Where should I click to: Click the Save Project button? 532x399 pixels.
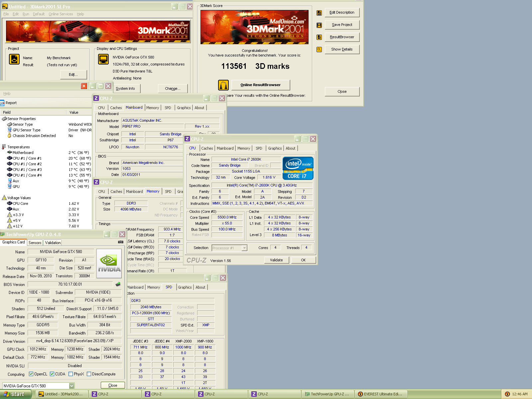coord(342,25)
